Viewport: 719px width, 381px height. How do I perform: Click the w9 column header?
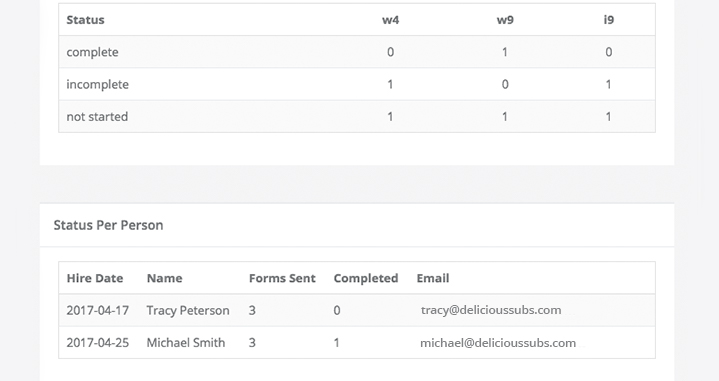pos(505,20)
